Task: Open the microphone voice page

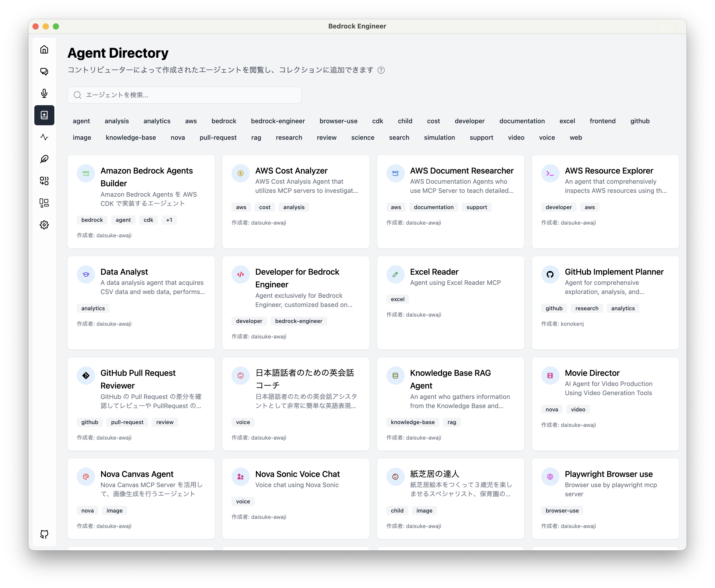Action: (44, 93)
